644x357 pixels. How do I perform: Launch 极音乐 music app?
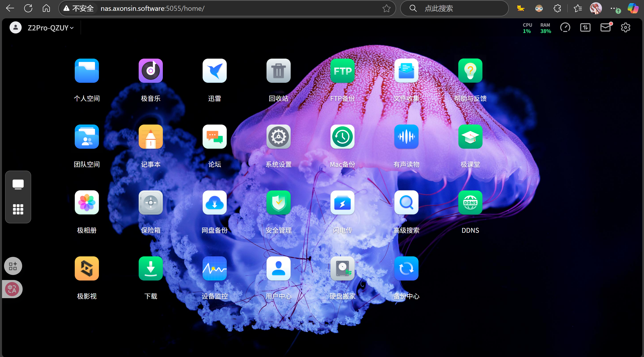tap(150, 71)
